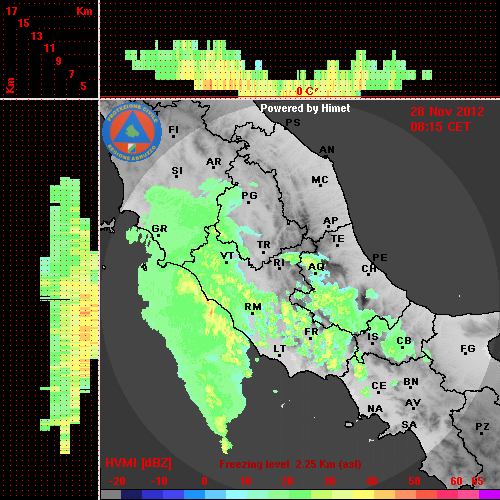This screenshot has height=500, width=500.
Task: Click the vertical Km label on left axis
Action: (10, 85)
